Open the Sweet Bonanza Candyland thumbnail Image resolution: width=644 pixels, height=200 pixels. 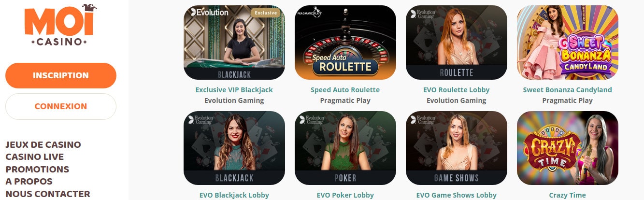click(x=568, y=43)
